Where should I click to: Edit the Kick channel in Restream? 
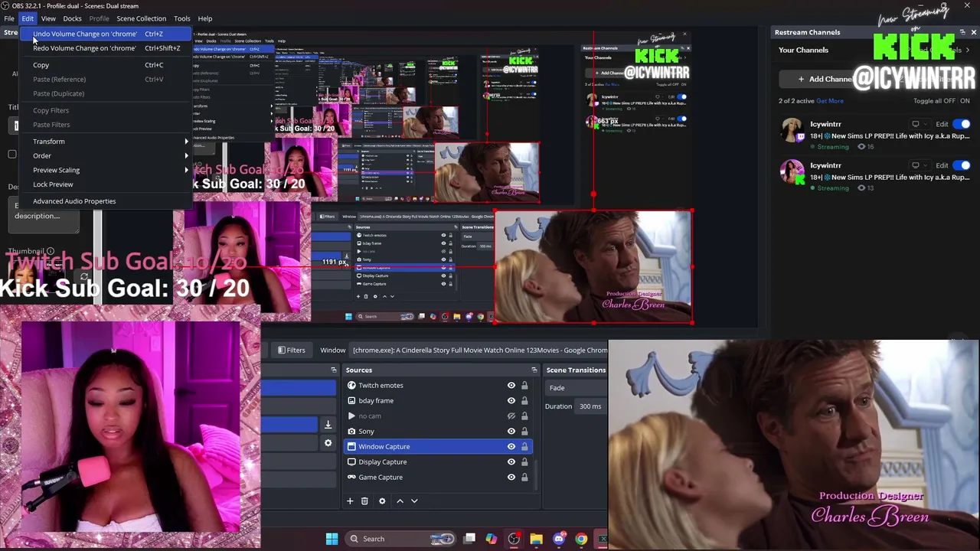tap(942, 165)
